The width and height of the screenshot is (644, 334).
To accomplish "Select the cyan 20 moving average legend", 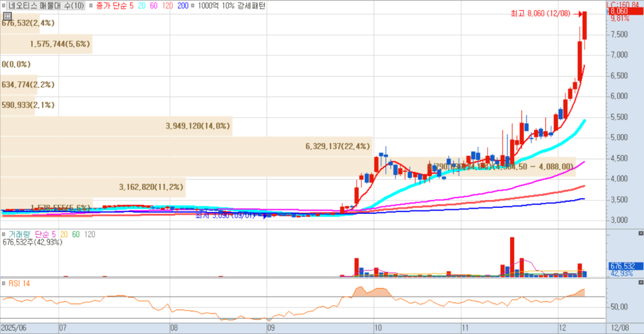I will (x=142, y=6).
